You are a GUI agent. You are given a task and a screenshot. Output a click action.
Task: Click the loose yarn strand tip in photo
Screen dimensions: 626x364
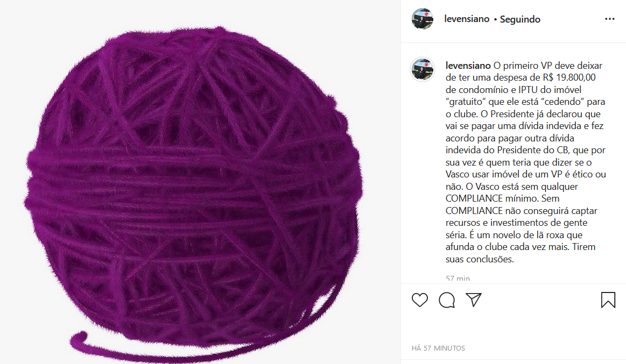pyautogui.click(x=79, y=339)
